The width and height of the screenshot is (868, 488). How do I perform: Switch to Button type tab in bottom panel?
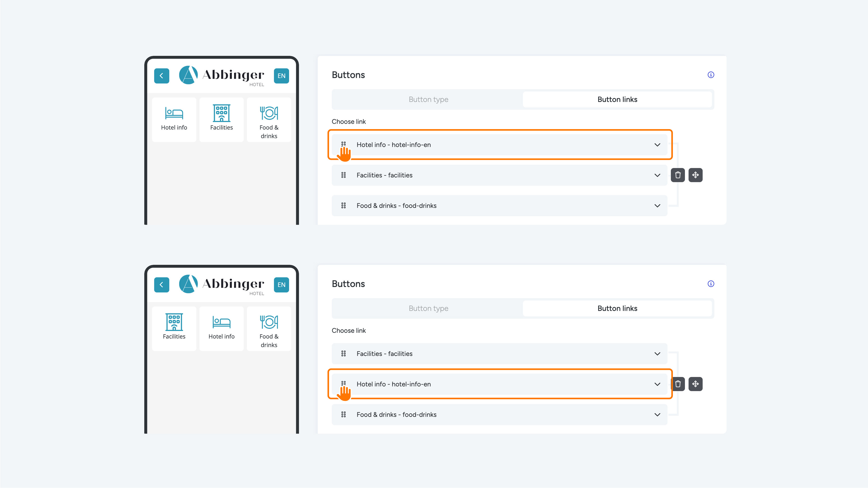tap(428, 308)
